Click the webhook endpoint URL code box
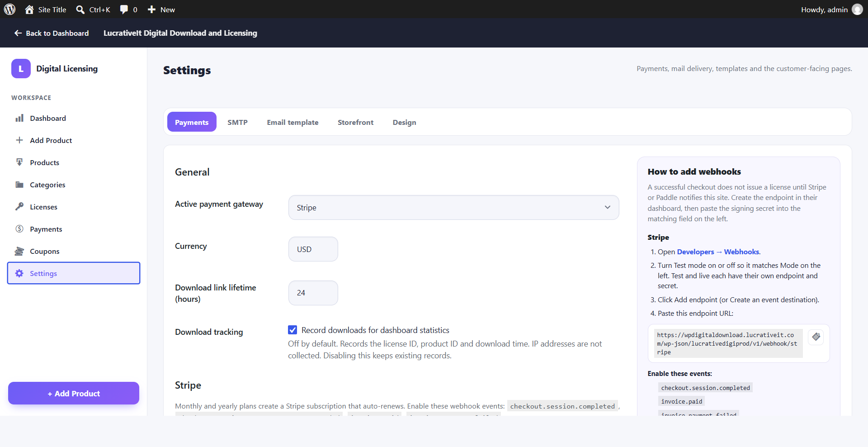The image size is (868, 447). [x=728, y=343]
